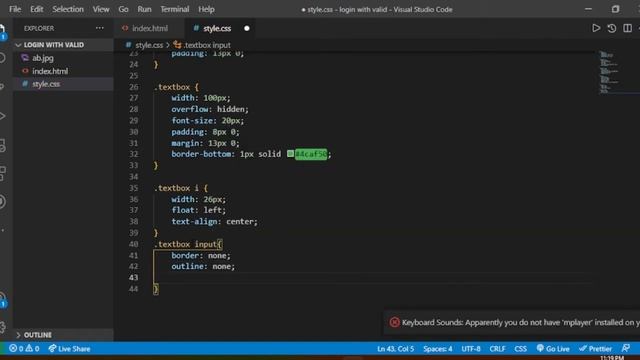Click the overflow: hidden line
Image resolution: width=640 pixels, height=360 pixels.
coord(210,109)
